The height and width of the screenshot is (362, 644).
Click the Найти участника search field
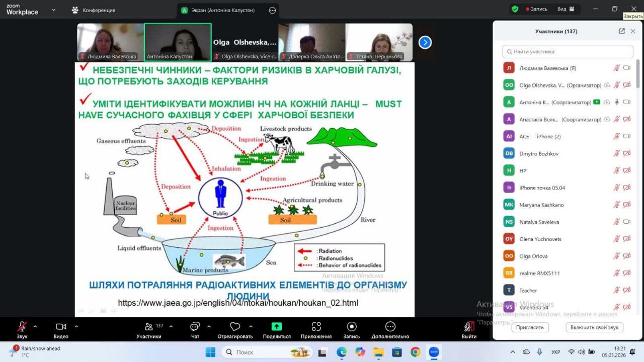point(568,51)
